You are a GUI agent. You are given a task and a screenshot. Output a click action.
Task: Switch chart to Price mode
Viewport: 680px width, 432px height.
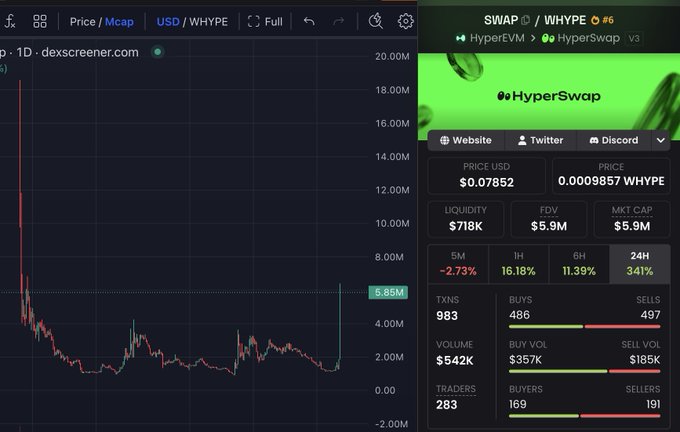(82, 22)
